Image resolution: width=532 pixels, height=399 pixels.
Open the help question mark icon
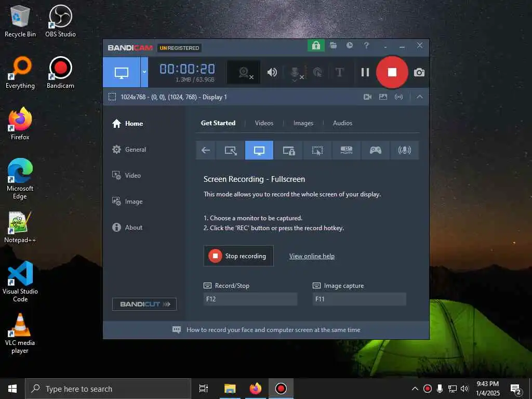366,46
